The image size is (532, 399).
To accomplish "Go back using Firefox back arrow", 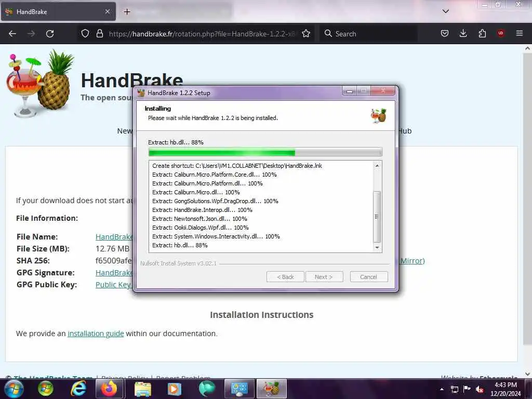I will pos(12,34).
